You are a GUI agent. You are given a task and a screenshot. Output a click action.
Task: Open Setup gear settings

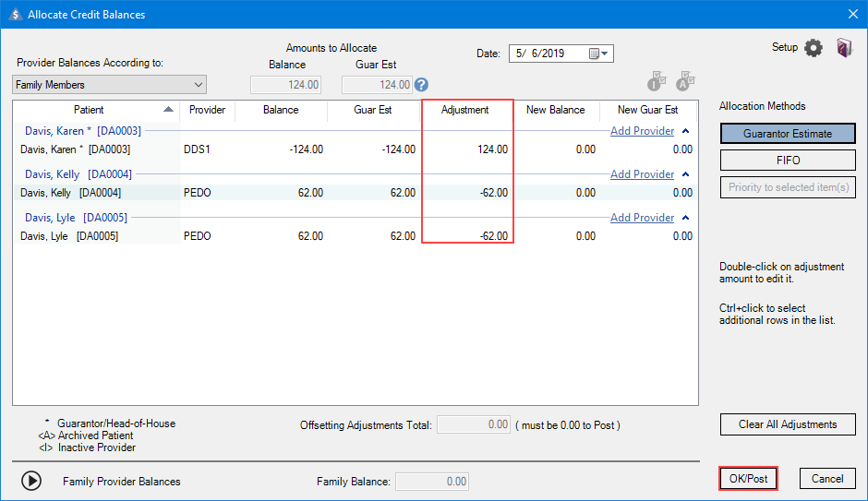tap(813, 48)
